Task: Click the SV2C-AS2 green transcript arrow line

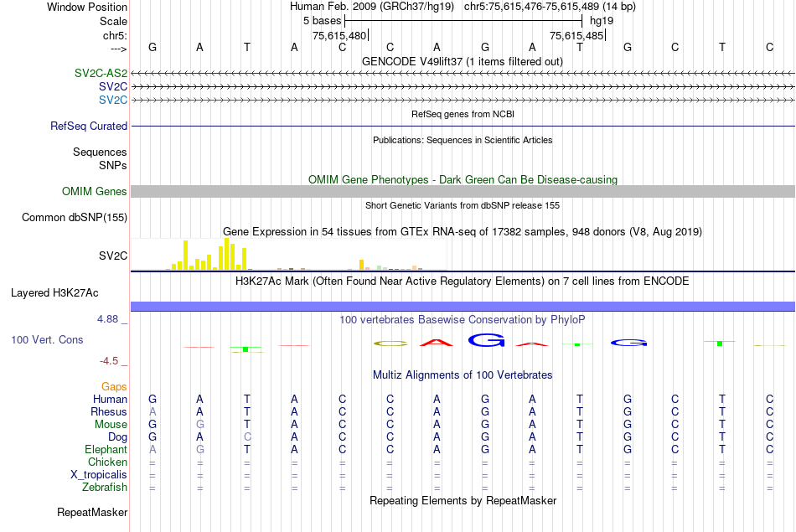Action: click(x=463, y=74)
